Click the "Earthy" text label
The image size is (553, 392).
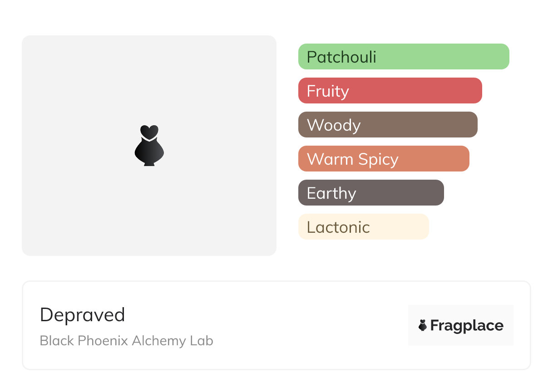pos(331,193)
